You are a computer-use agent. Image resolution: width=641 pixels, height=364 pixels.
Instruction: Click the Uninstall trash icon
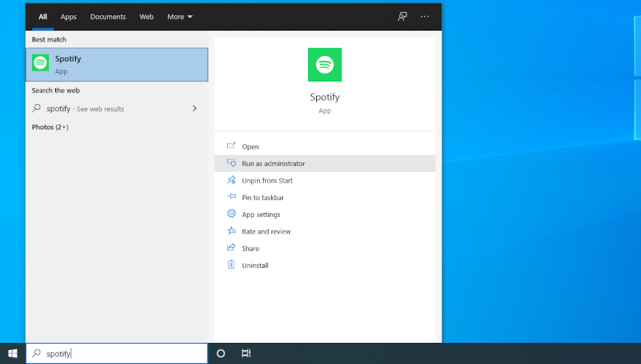[x=232, y=265]
